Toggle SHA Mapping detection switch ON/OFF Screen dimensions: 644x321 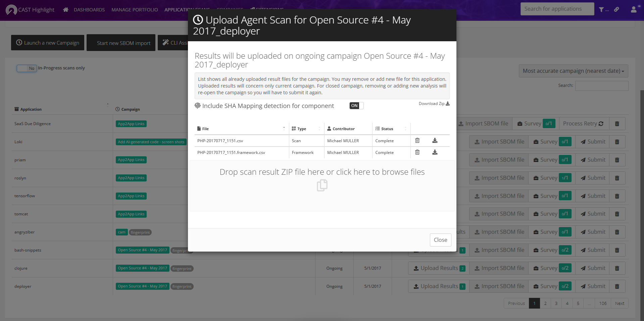pyautogui.click(x=356, y=106)
